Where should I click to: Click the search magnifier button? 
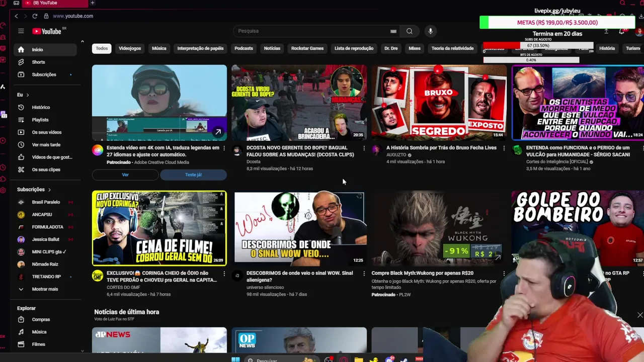point(410,31)
